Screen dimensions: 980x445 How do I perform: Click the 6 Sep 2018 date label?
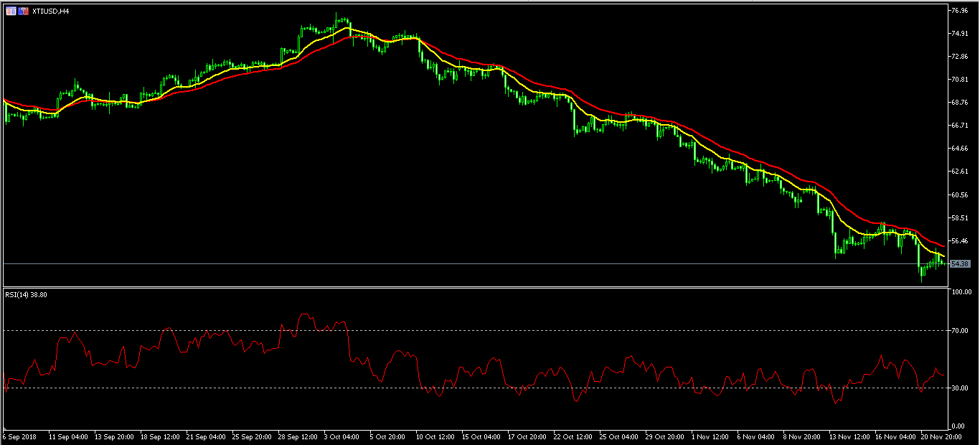coord(18,436)
